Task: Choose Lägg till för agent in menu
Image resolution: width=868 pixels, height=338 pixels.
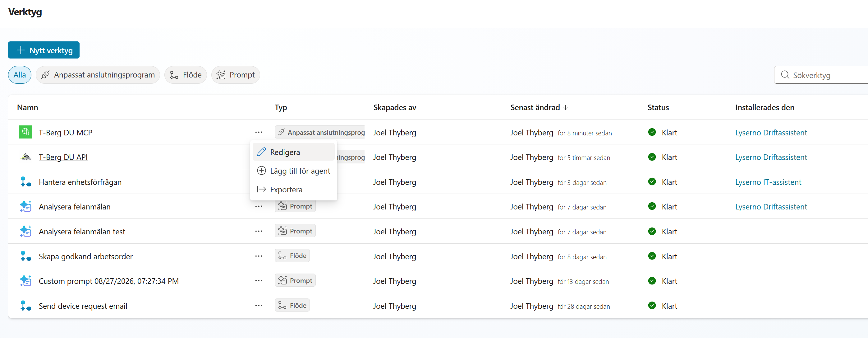Action: 293,171
